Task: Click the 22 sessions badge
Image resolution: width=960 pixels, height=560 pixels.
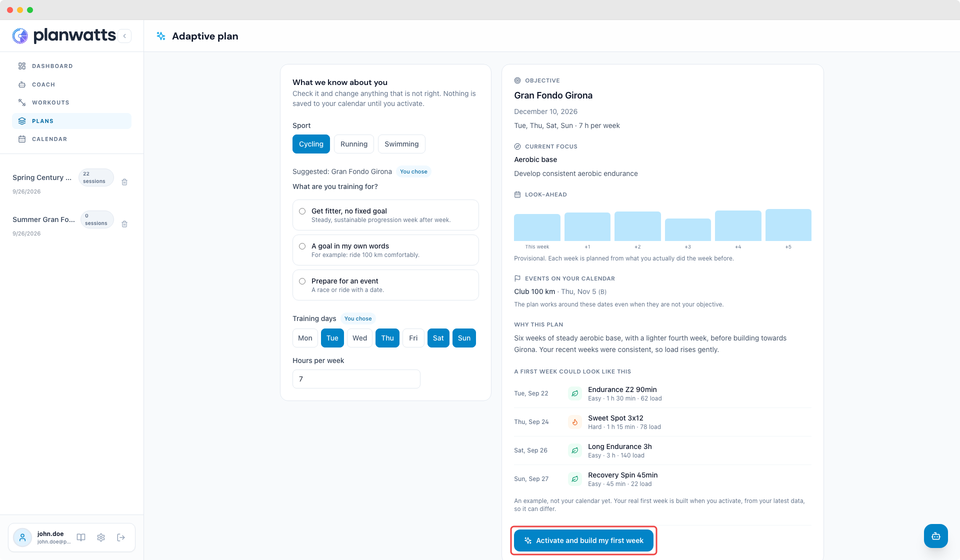Action: (x=95, y=177)
